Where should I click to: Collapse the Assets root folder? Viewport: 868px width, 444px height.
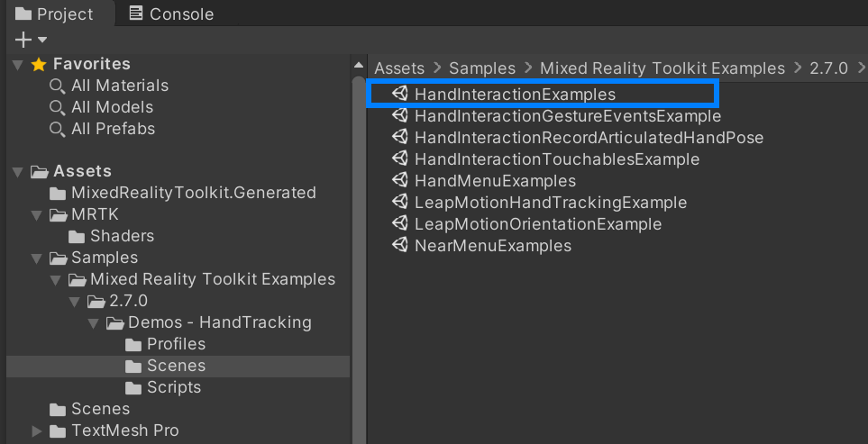[18, 172]
